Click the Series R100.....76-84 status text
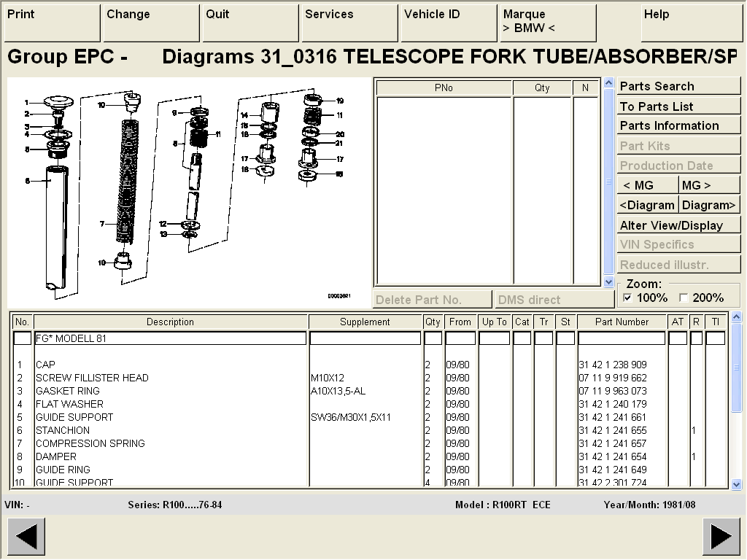This screenshot has width=747, height=560. click(175, 505)
